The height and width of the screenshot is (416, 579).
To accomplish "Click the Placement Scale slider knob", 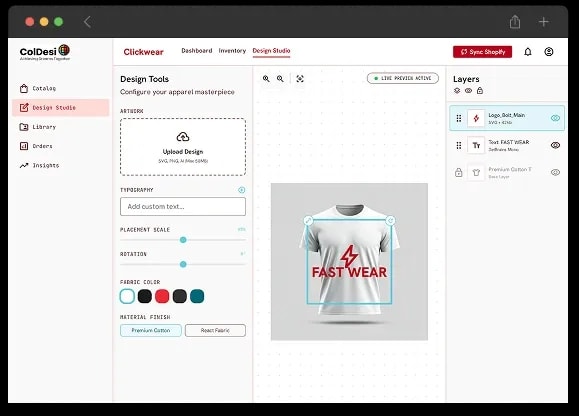I will point(183,240).
